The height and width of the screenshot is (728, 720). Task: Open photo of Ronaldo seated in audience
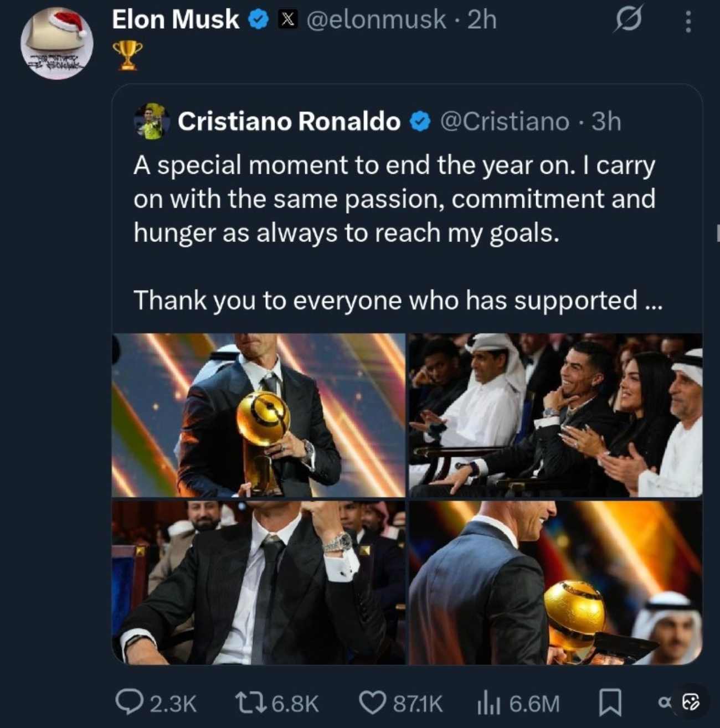pos(555,415)
